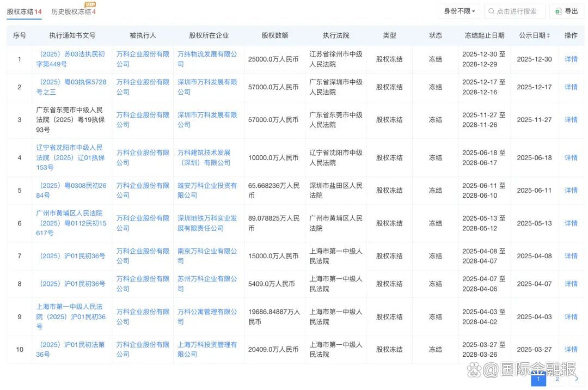
Task: Click the magnifier icon in search box
Action: [492, 11]
